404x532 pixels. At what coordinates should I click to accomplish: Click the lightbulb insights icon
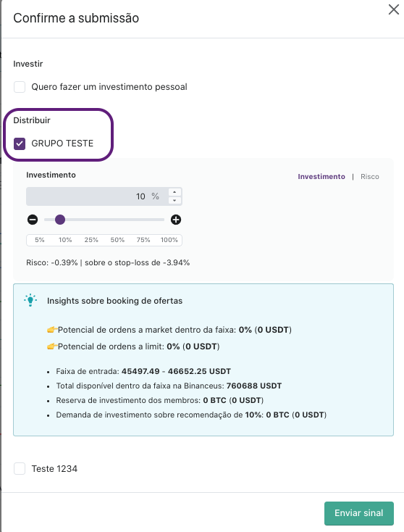pyautogui.click(x=30, y=300)
